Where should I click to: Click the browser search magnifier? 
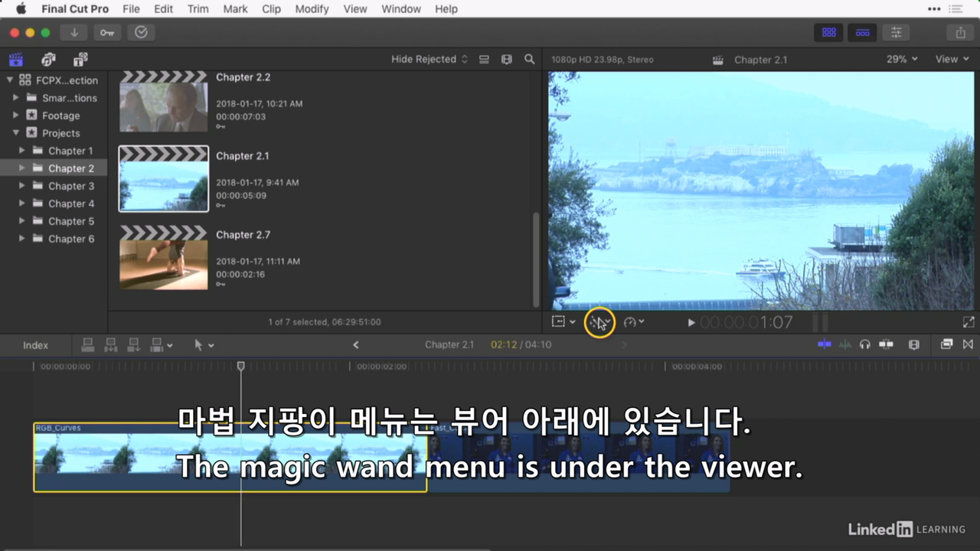529,59
